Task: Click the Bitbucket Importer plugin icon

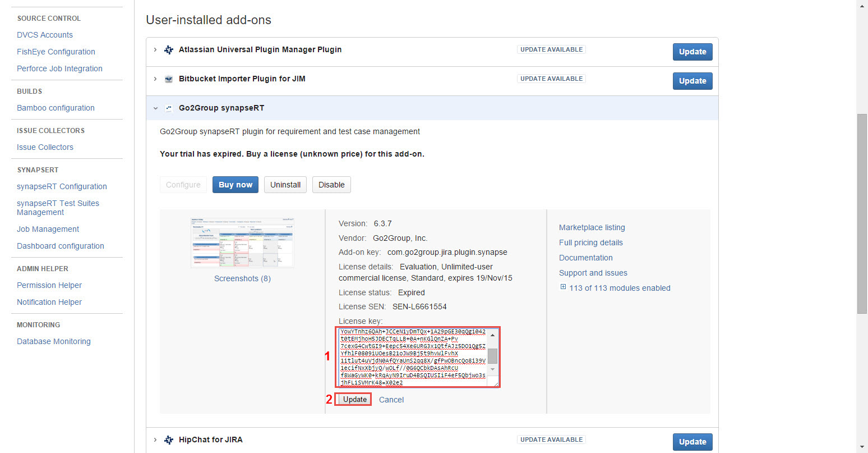Action: [168, 79]
